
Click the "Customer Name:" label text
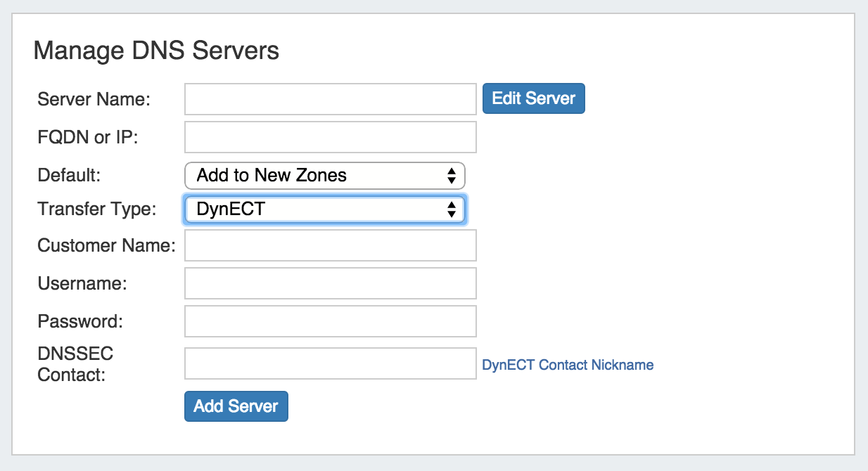106,245
